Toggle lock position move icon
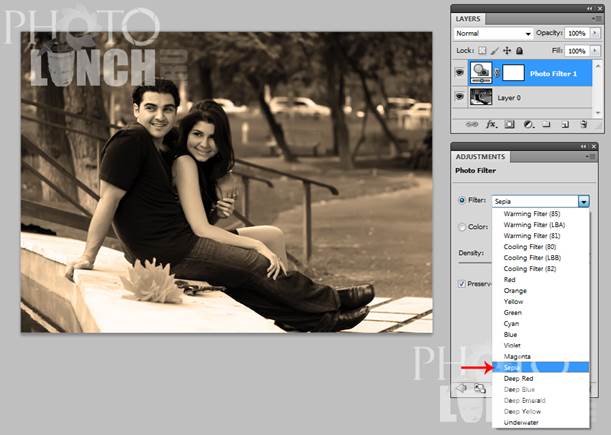Screen dimensions: 611x435 coord(507,51)
